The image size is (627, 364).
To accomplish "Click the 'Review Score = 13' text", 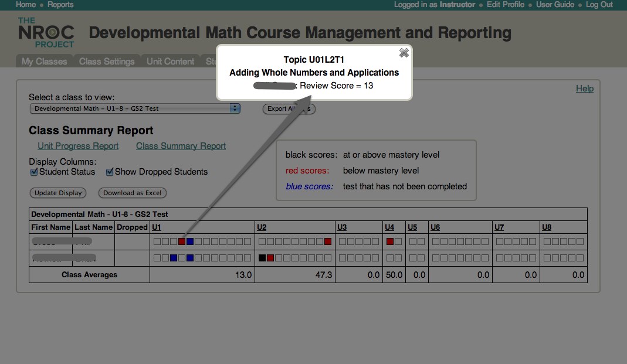I will pos(336,86).
